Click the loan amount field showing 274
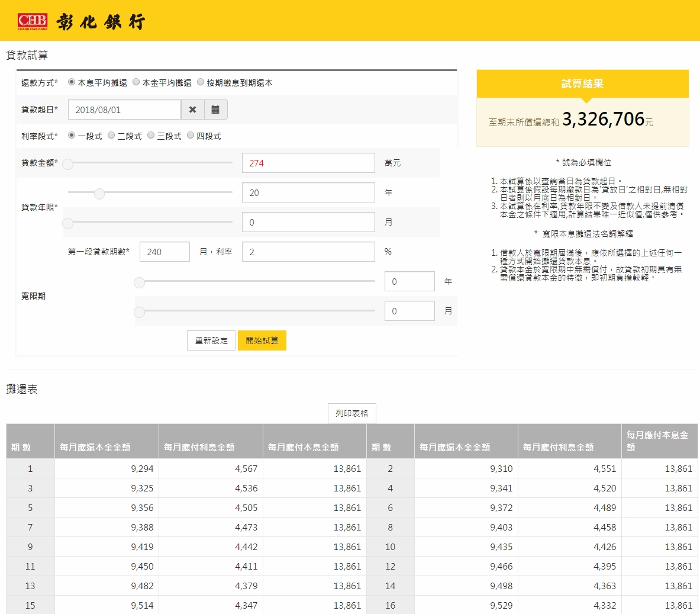The image size is (700, 614). click(x=308, y=163)
